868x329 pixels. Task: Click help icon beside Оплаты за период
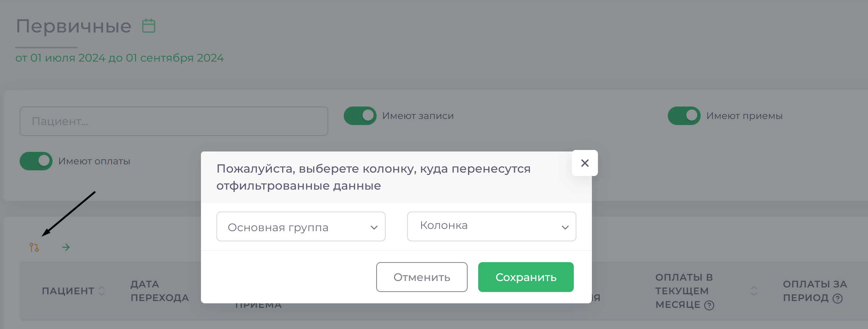[837, 298]
